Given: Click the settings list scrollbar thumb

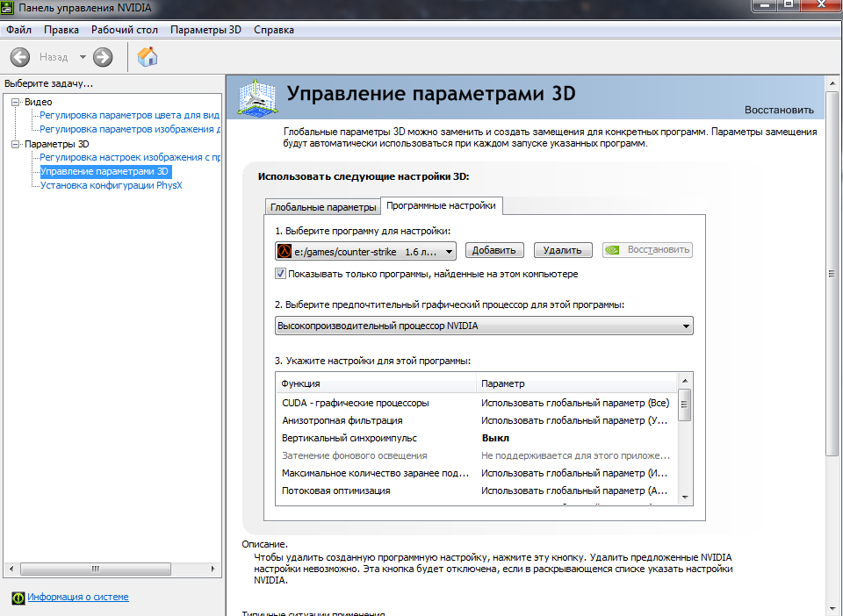Looking at the screenshot, I should tap(685, 405).
